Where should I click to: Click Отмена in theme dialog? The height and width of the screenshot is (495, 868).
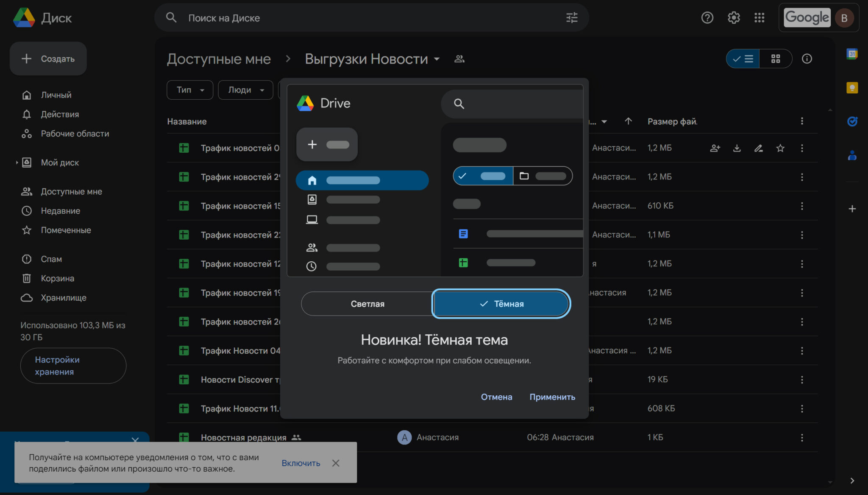click(496, 397)
